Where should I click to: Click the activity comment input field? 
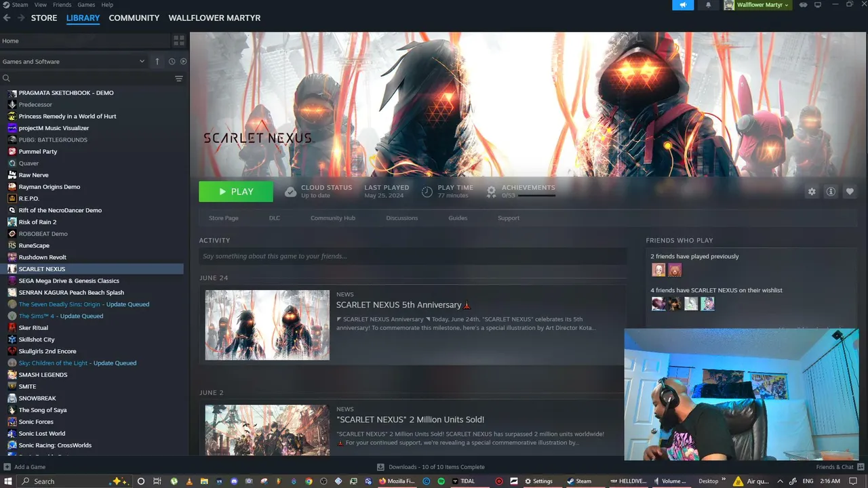coord(412,256)
